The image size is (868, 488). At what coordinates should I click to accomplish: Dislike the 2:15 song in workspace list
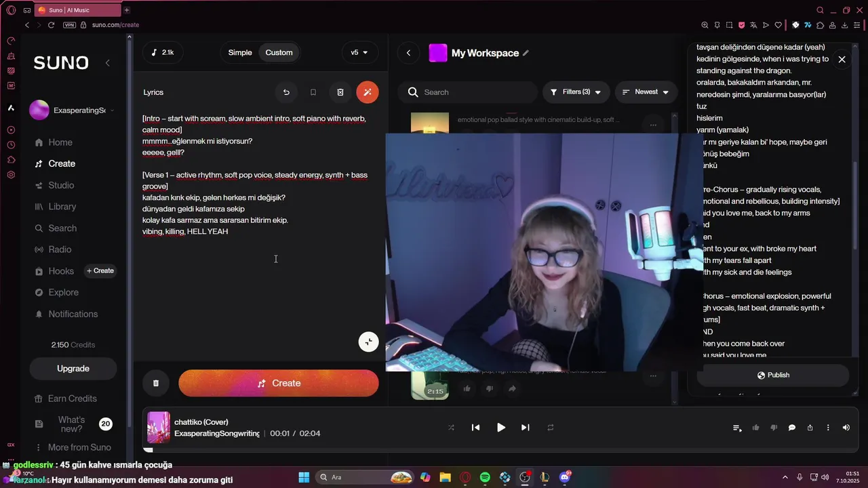(x=490, y=388)
